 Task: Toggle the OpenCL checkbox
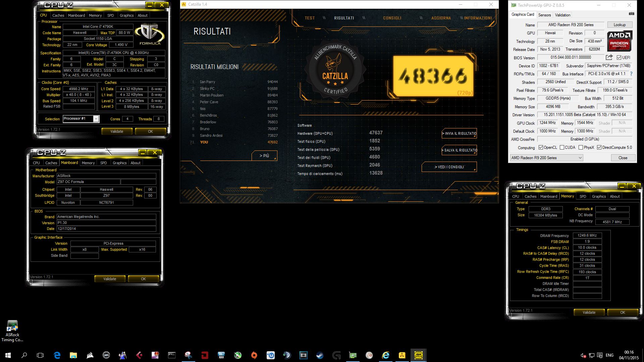(x=541, y=147)
